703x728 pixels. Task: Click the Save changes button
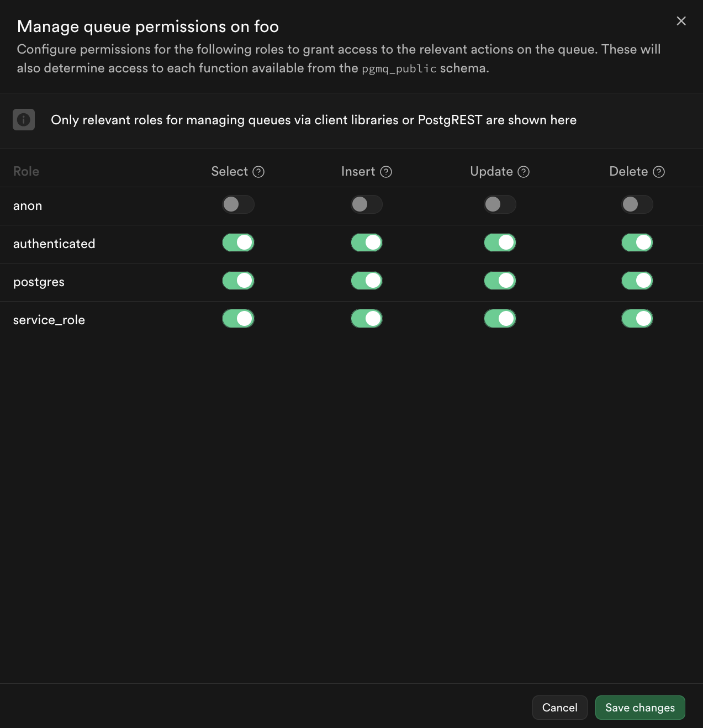coord(640,708)
